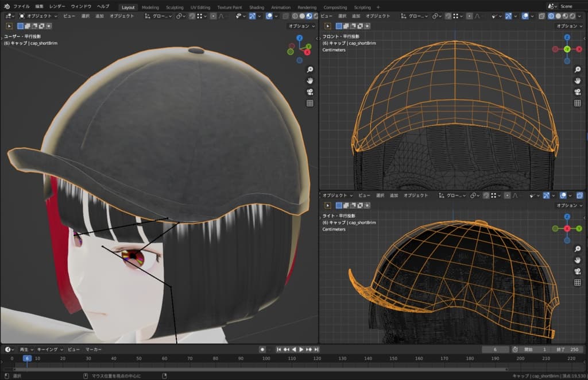Toggle camera view icon in main viewport
Image resolution: width=588 pixels, height=380 pixels.
click(x=310, y=92)
